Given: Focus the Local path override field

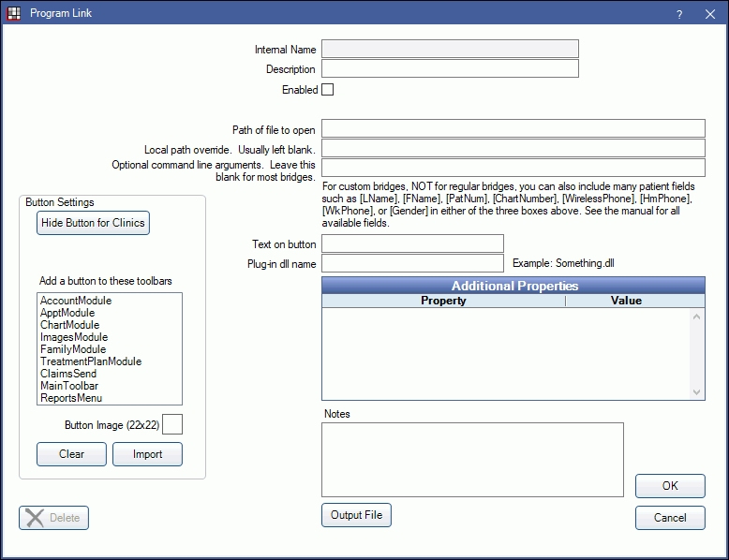Looking at the screenshot, I should click(513, 148).
